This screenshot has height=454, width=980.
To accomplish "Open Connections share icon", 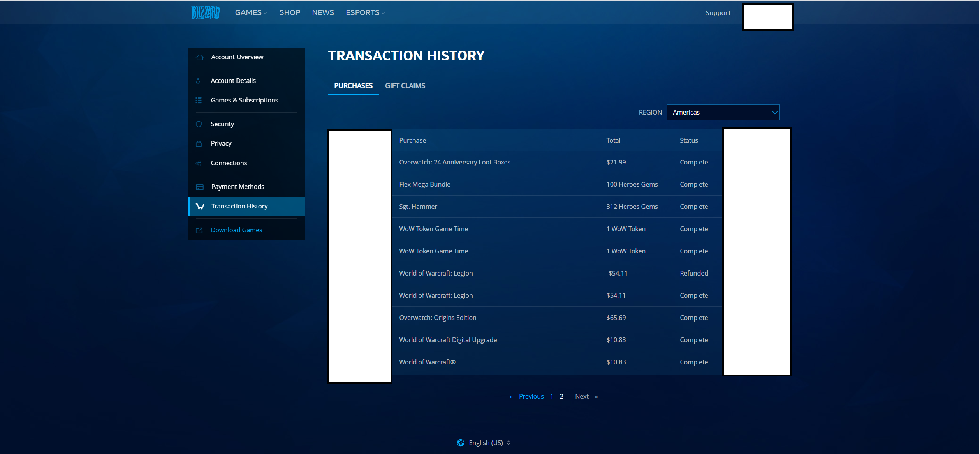I will coord(199,163).
